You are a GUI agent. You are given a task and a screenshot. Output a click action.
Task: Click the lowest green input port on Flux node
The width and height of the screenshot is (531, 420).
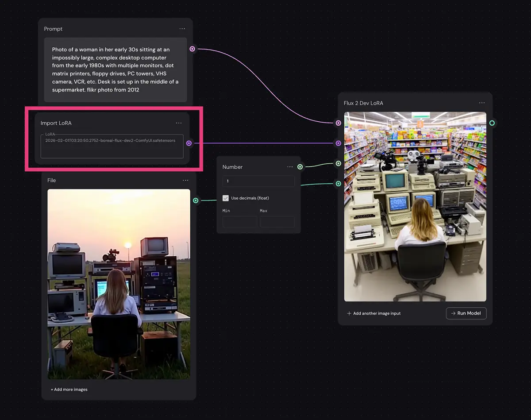pos(339,183)
